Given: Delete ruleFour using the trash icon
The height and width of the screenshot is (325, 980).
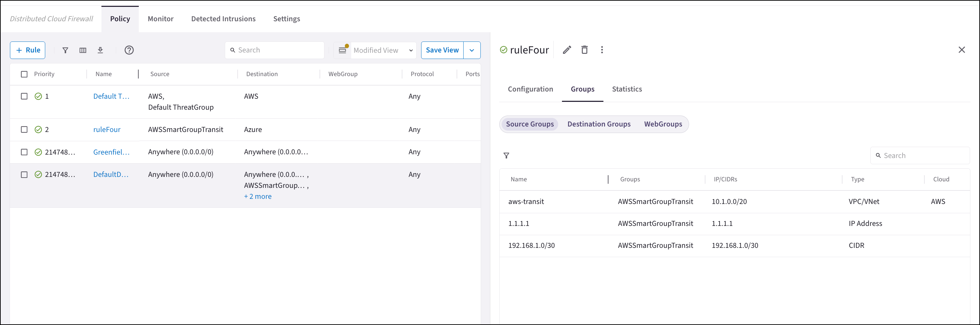Looking at the screenshot, I should tap(584, 50).
